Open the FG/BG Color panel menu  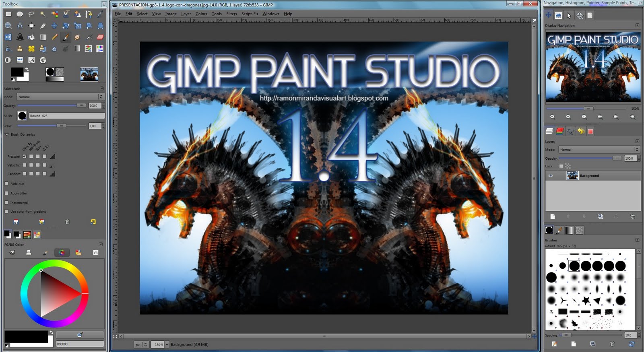pos(101,244)
